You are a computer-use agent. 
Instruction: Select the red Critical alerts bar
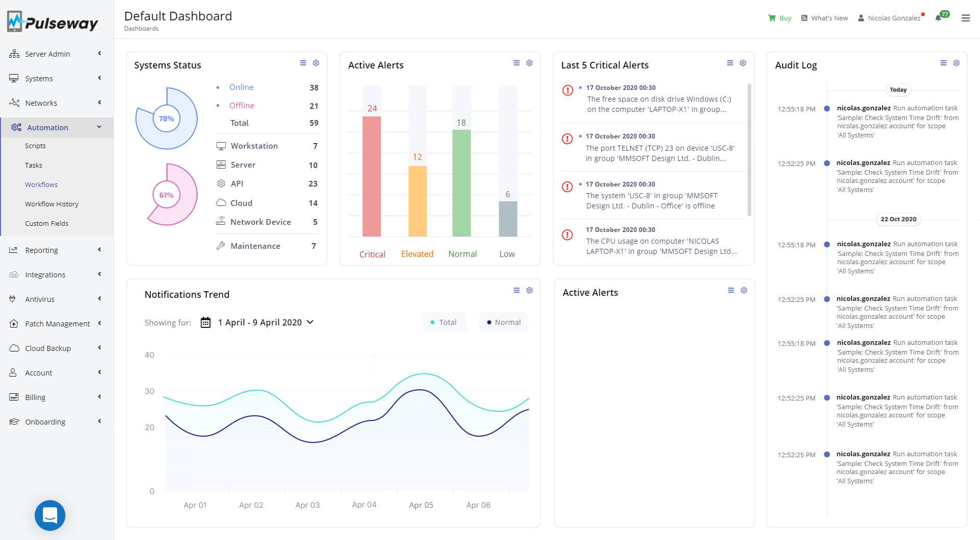pos(372,176)
